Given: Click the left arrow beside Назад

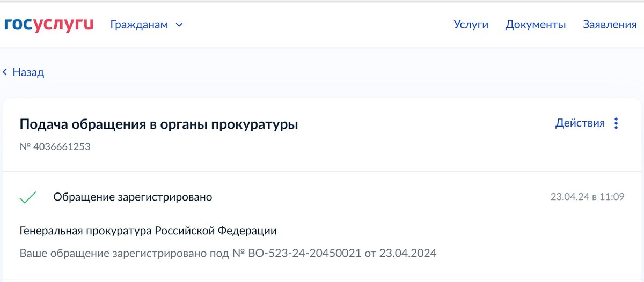Looking at the screenshot, I should (x=5, y=72).
